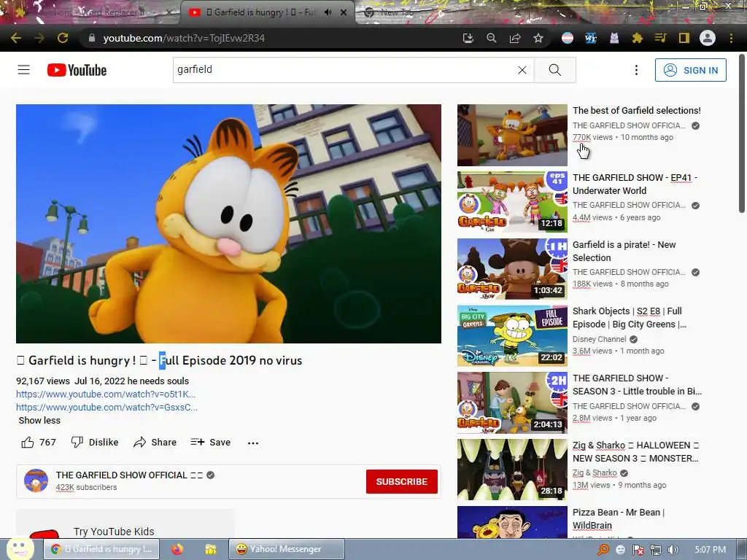This screenshot has height=560, width=747.
Task: Open The best of Garfield selections thumbnail
Action: 512,135
